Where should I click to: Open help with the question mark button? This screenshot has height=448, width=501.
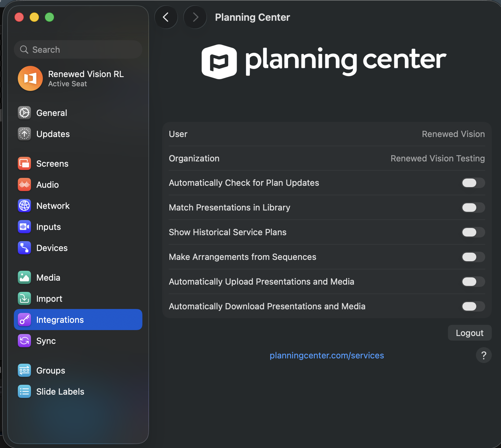484,355
